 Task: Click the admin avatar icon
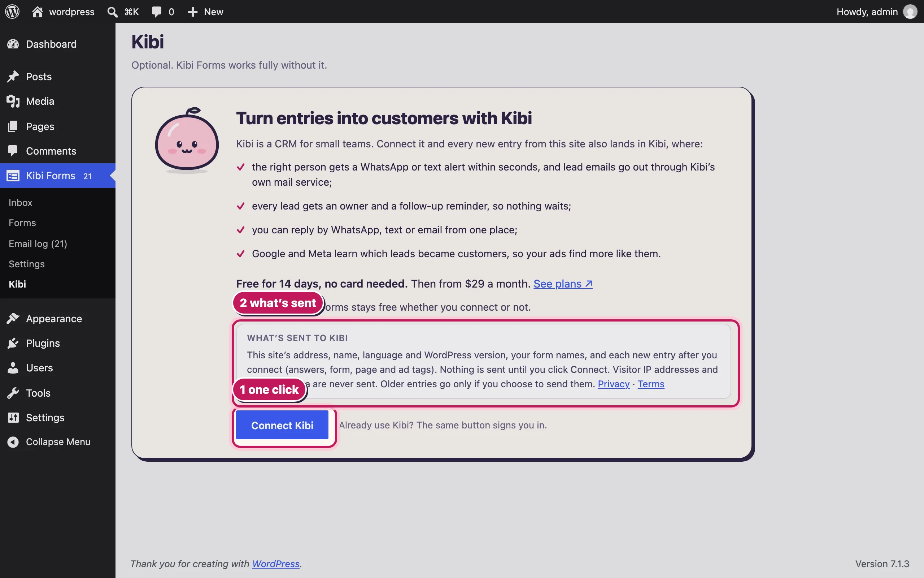[x=910, y=12]
